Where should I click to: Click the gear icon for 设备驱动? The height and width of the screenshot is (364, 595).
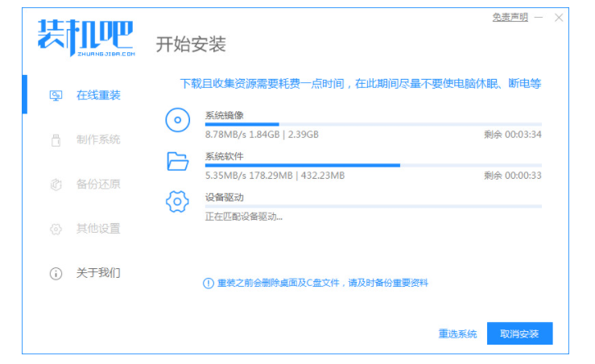click(x=177, y=201)
